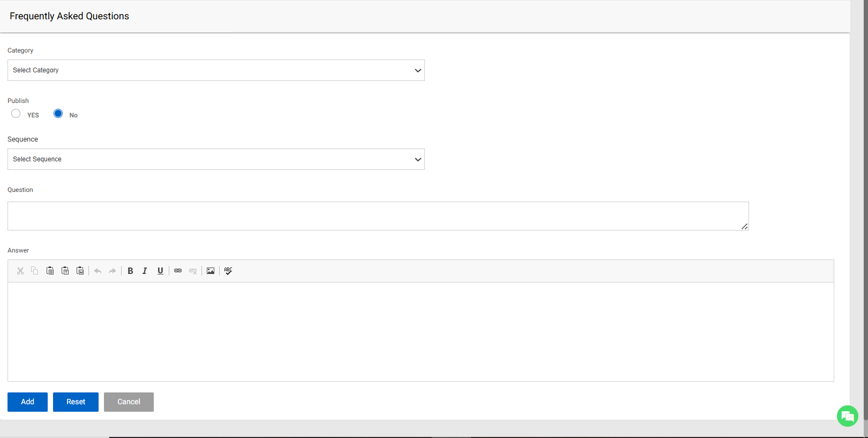The image size is (868, 438).
Task: Open the green chat support bubble
Action: tap(847, 416)
